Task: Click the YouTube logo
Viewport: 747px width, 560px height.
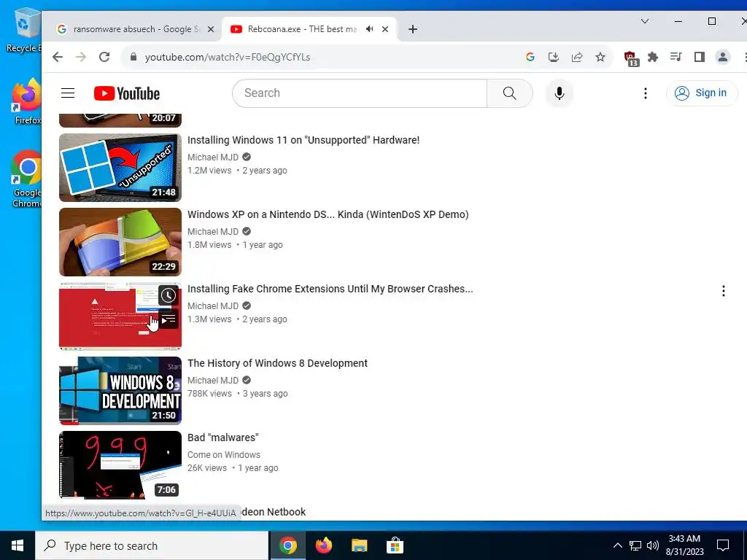Action: (x=127, y=93)
